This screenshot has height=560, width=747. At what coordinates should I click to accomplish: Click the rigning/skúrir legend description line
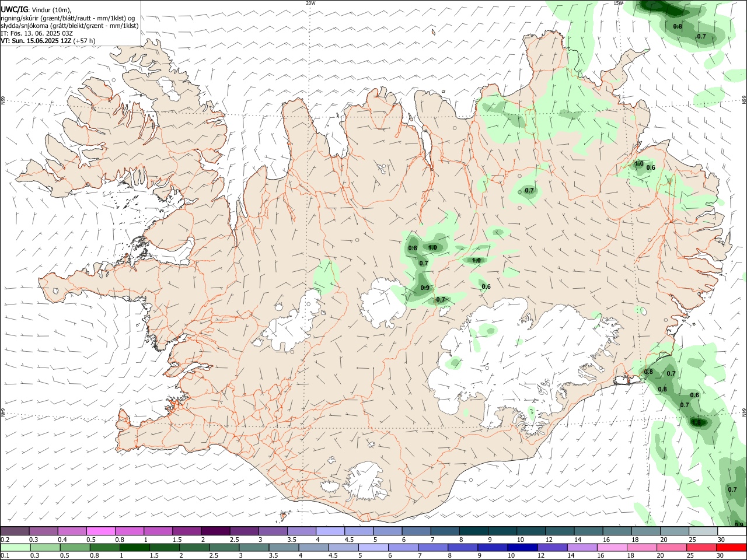tap(68, 18)
